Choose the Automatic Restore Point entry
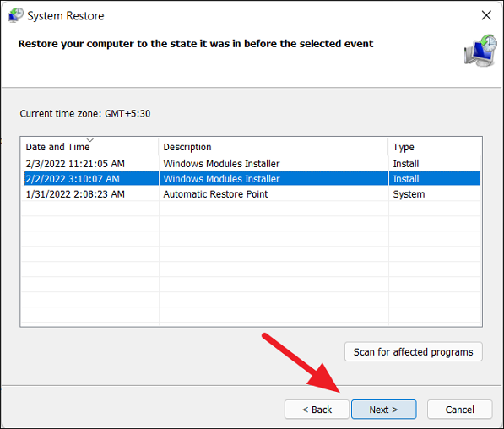The height and width of the screenshot is (429, 504). click(215, 194)
